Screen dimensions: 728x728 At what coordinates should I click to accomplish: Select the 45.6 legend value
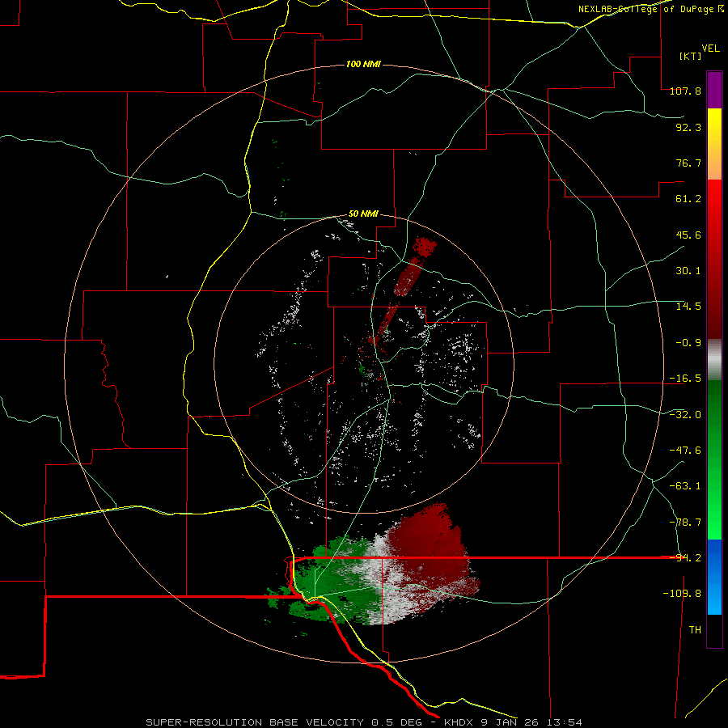coord(688,235)
